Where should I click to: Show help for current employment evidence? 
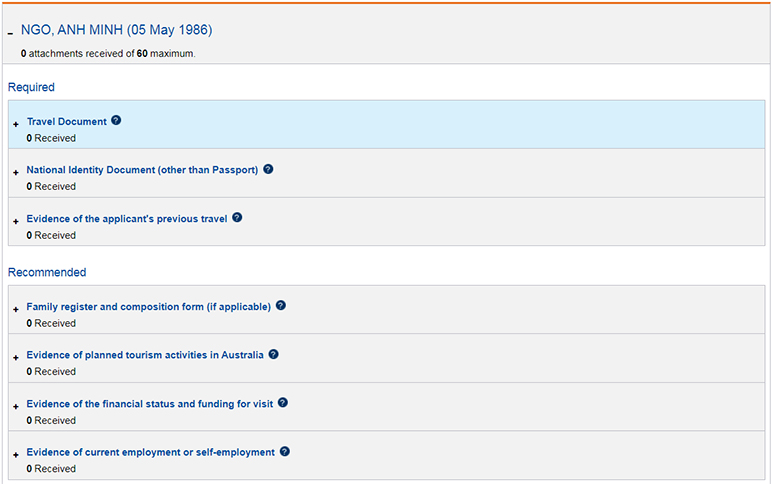285,451
